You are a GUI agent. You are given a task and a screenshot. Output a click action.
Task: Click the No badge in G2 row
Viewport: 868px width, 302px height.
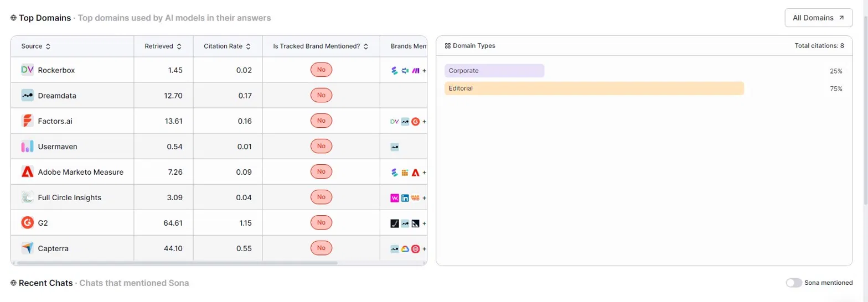tap(321, 222)
